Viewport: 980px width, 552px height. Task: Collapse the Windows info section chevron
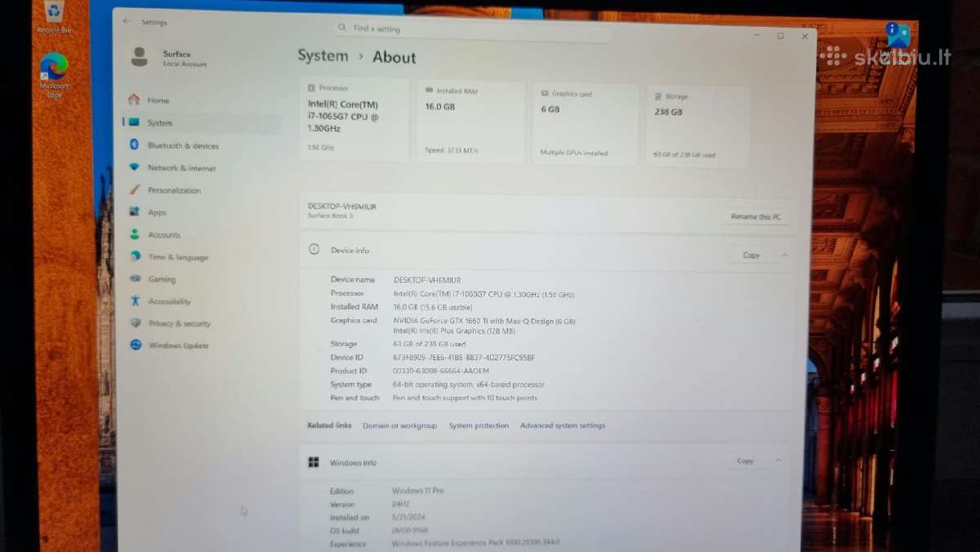[x=778, y=461]
